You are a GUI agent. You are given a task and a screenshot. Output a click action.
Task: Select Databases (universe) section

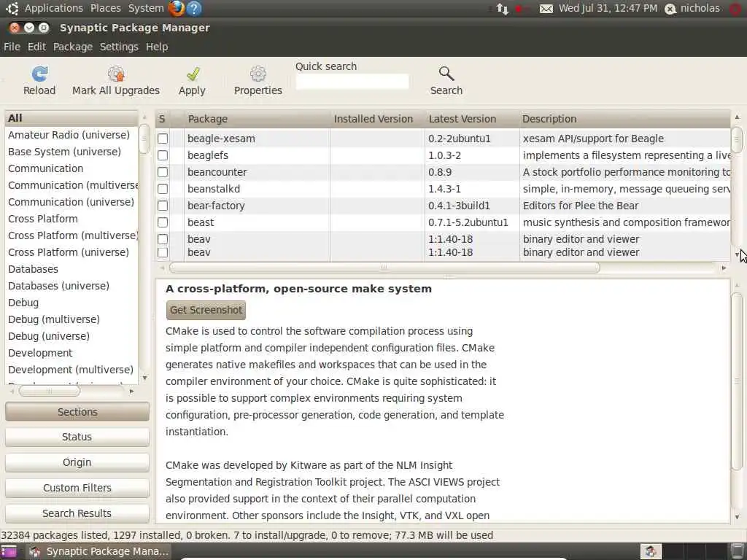pos(71,286)
